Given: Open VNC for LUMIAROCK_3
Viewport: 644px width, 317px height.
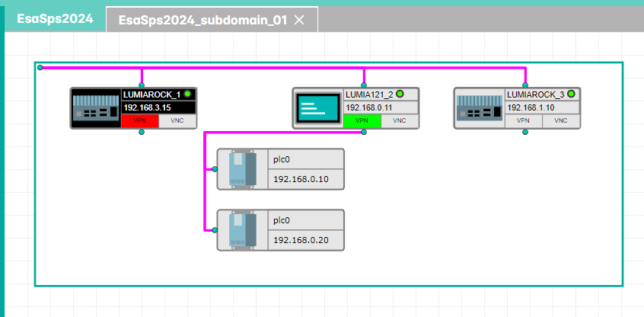Looking at the screenshot, I should 561,120.
